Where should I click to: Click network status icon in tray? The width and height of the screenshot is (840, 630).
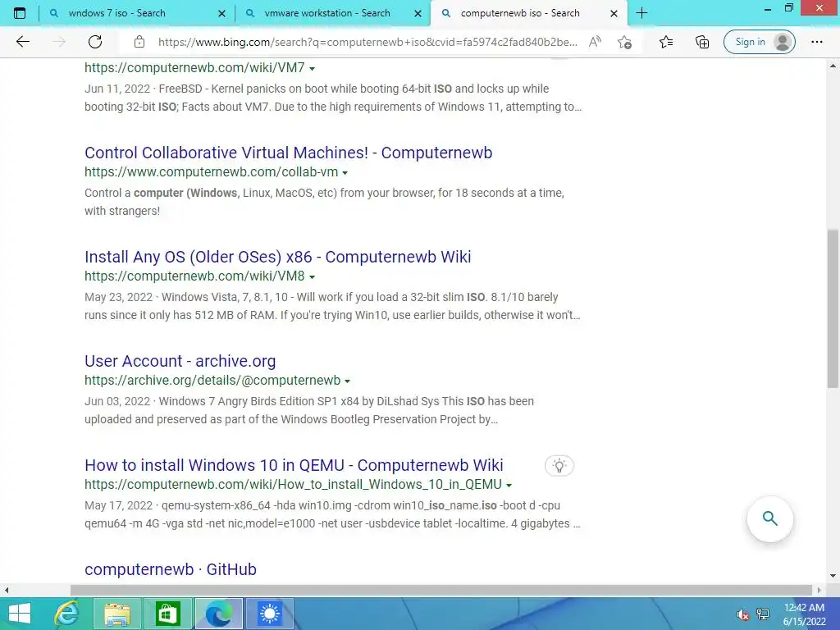pos(763,614)
